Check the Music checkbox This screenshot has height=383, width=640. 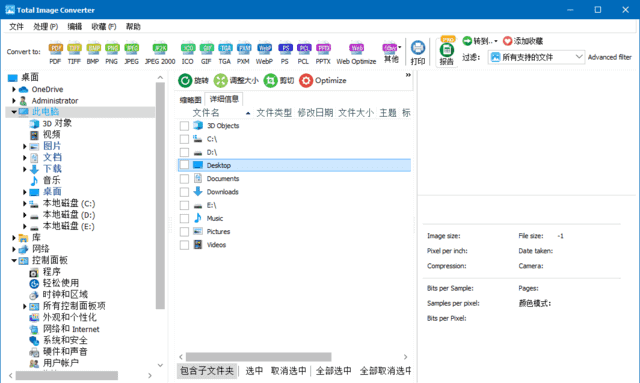click(184, 218)
